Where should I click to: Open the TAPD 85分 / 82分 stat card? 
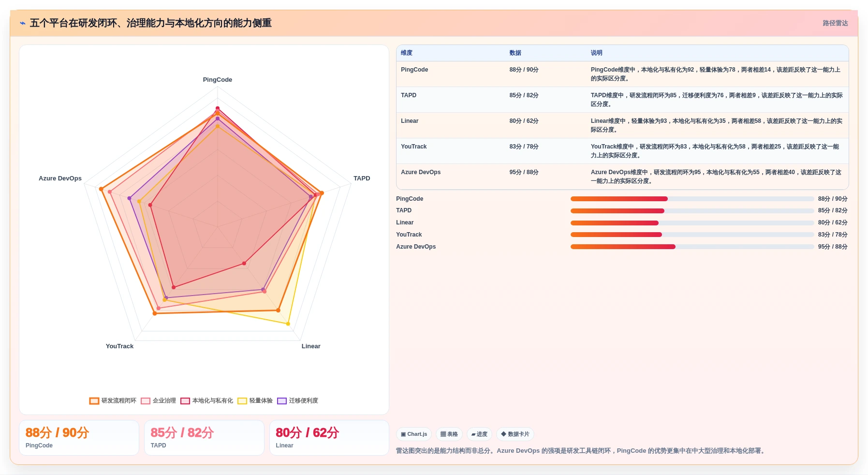tap(204, 438)
